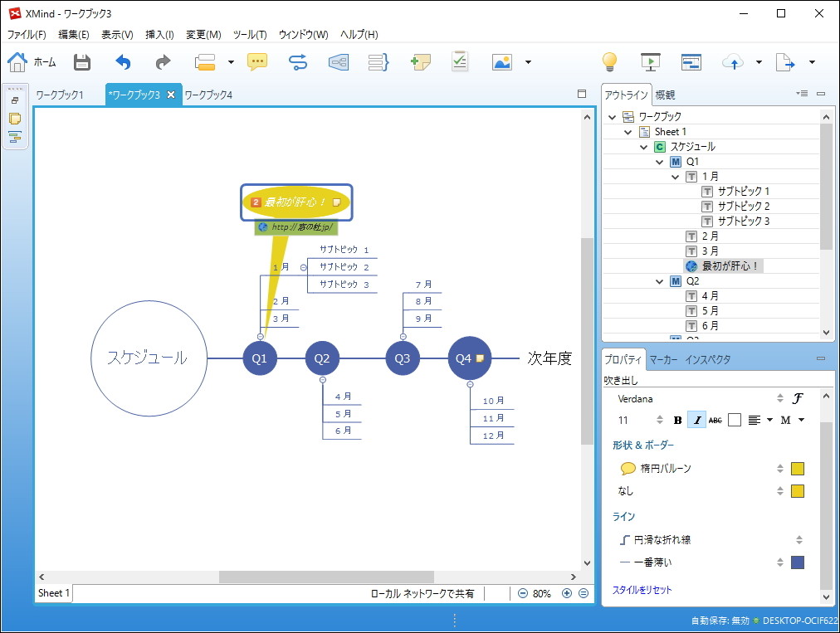The image size is (840, 633).
Task: Insert an image into the map
Action: coord(502,61)
